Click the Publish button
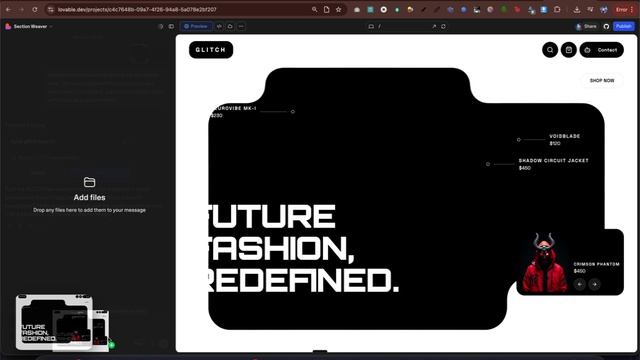Viewport: 640px width, 360px height. (x=624, y=27)
